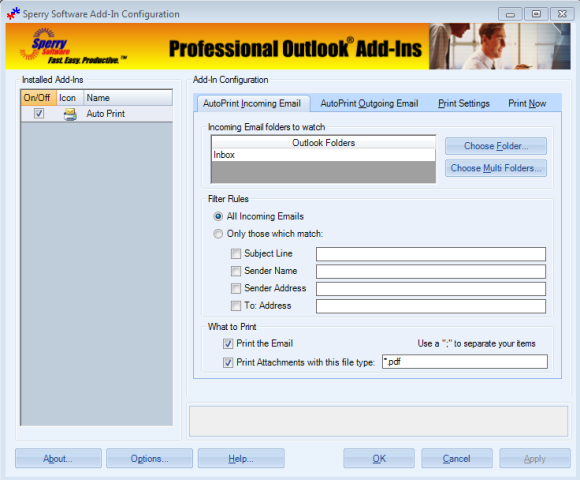Open the AutoPrint Outgoing Email tab
The height and width of the screenshot is (480, 580).
369,103
